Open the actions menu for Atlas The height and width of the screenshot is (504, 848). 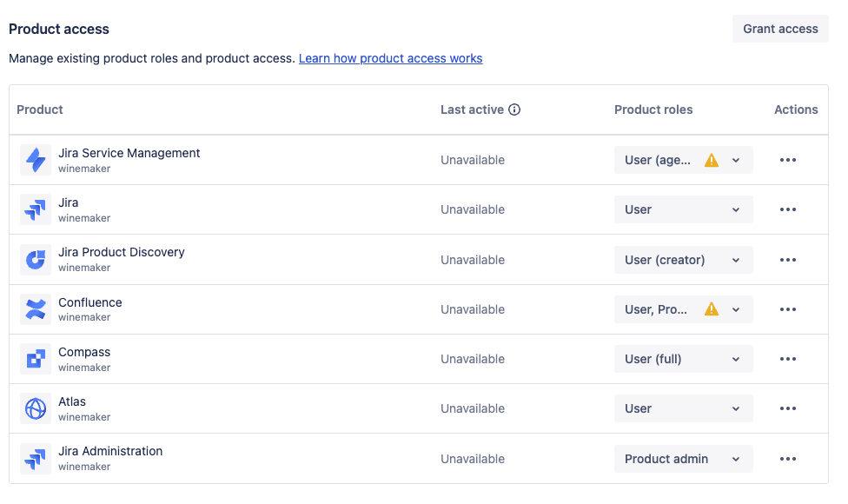coord(788,408)
